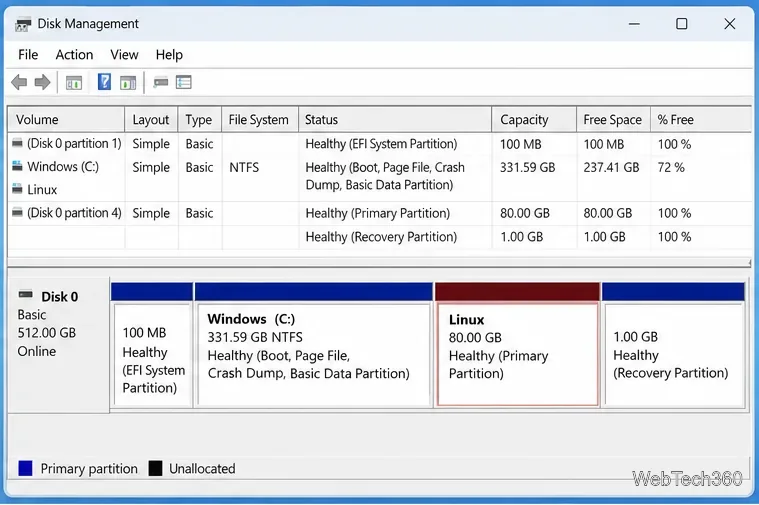Sort by the Free Space column header
759x505 pixels.
tap(613, 120)
